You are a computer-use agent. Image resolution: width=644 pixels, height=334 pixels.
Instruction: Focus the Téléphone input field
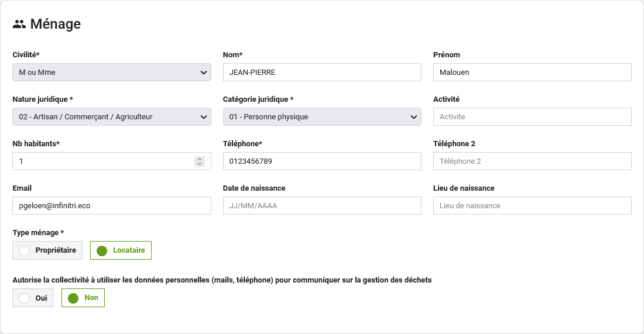pos(322,161)
